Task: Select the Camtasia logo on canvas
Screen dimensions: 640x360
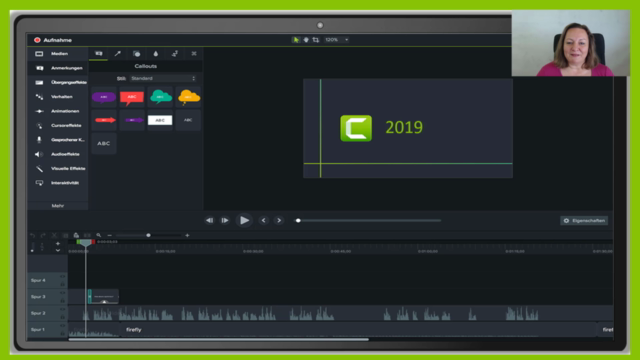Action: [356, 128]
